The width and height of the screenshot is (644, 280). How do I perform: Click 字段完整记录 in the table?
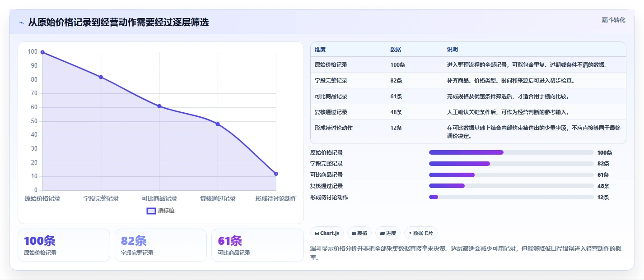tap(331, 81)
